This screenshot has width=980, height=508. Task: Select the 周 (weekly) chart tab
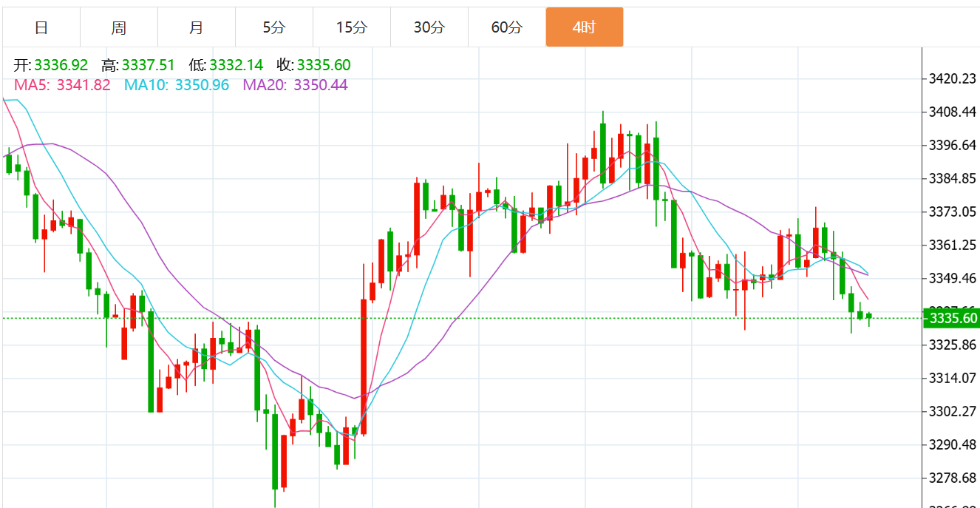click(119, 28)
